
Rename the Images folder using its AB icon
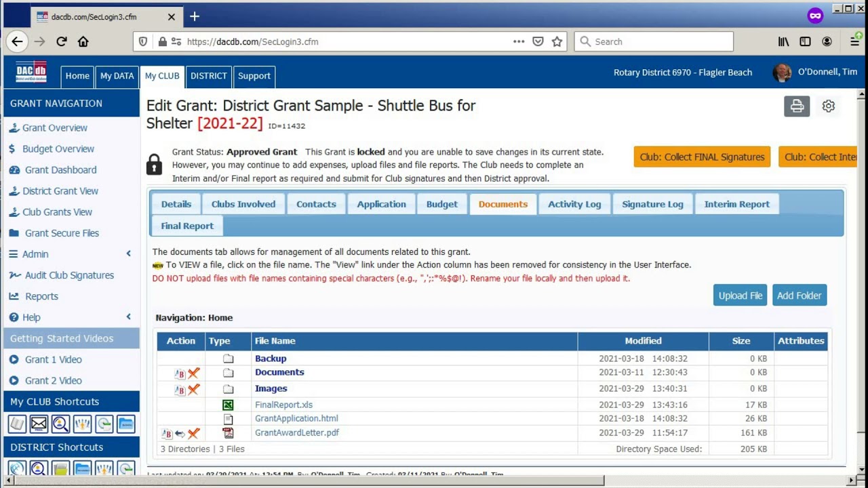point(180,390)
